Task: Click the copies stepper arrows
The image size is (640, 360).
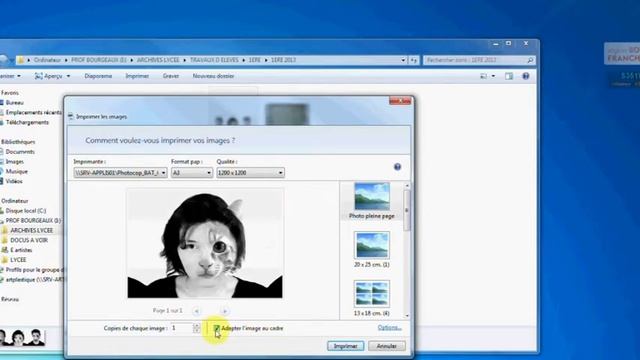Action: click(197, 328)
